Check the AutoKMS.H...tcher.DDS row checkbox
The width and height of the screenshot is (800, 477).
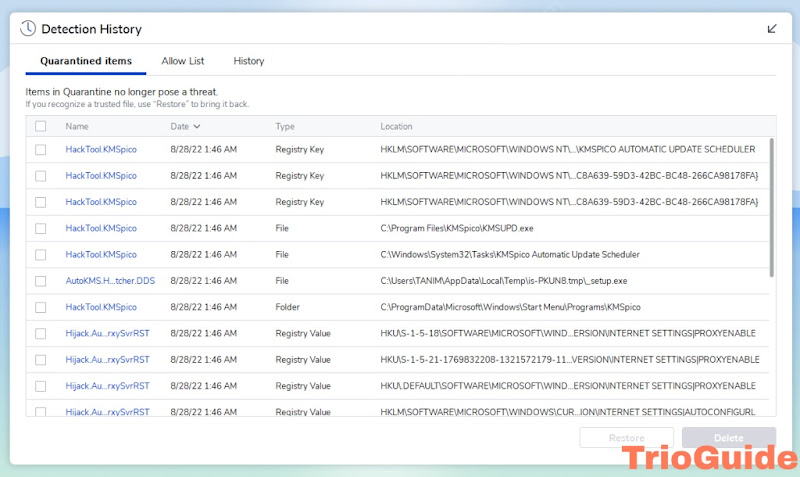(x=41, y=281)
